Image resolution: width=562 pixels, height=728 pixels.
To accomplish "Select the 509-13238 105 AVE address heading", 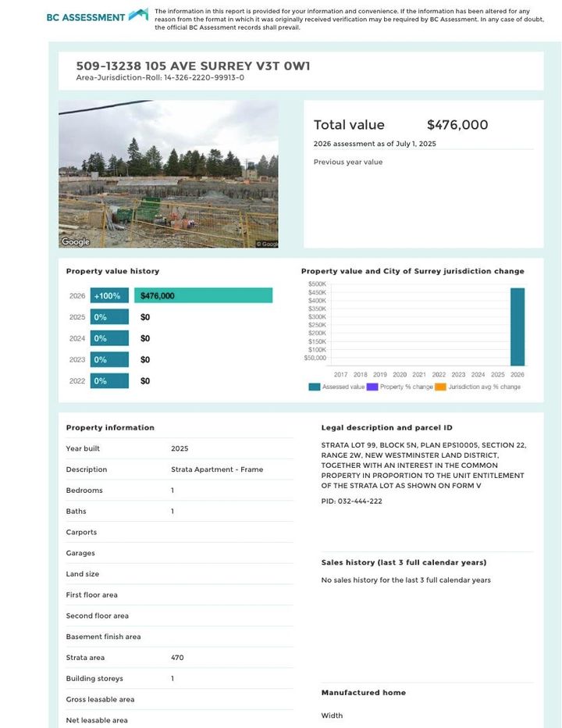I will 193,66.
